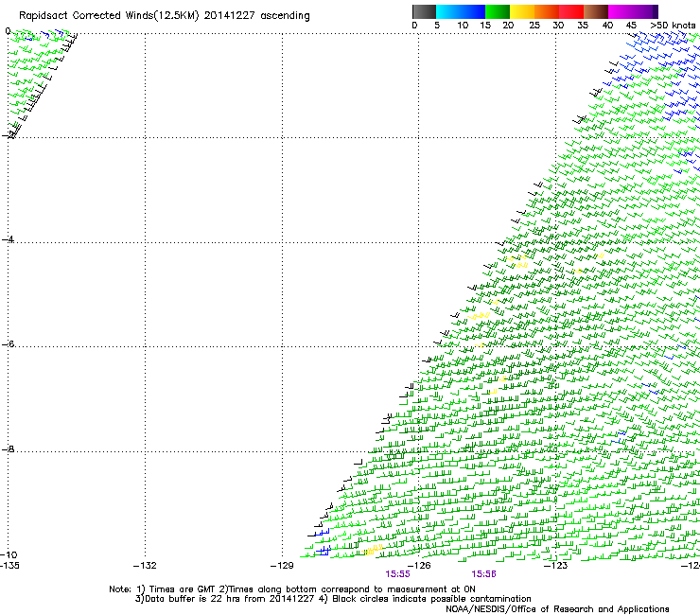Click the '>50 knots' legend label
This screenshot has height=615, width=700.
point(673,26)
